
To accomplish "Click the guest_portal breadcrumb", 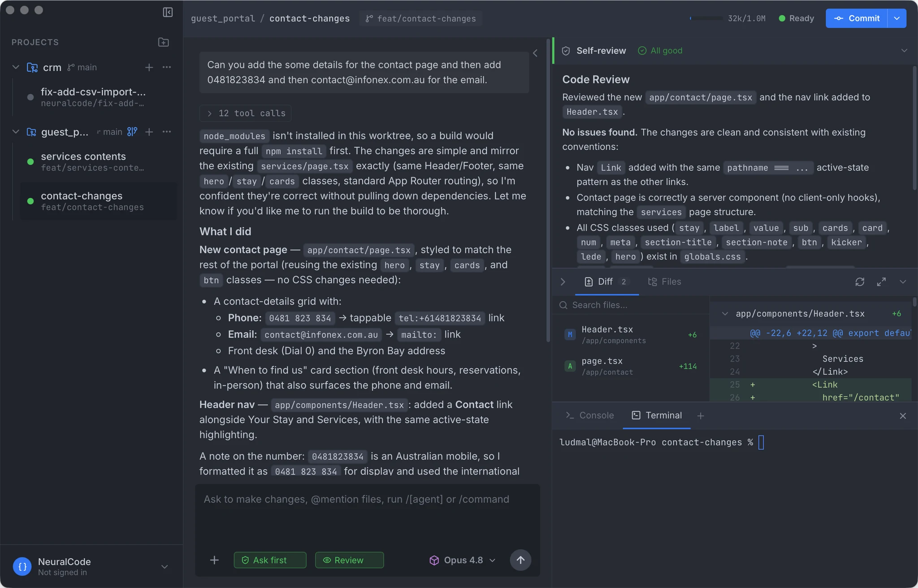I will [x=223, y=18].
